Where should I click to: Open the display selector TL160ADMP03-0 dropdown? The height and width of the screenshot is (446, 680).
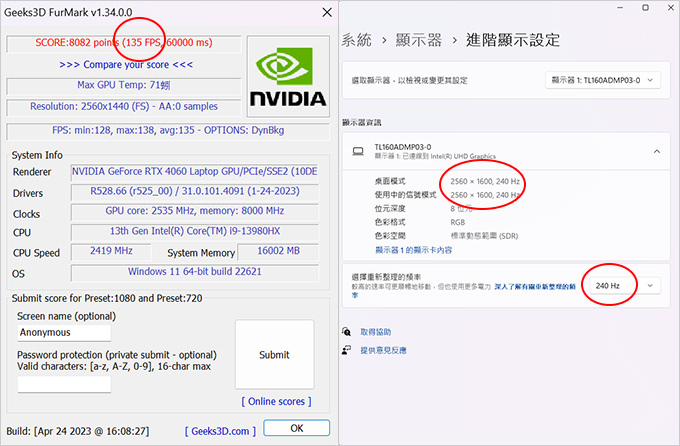[603, 80]
